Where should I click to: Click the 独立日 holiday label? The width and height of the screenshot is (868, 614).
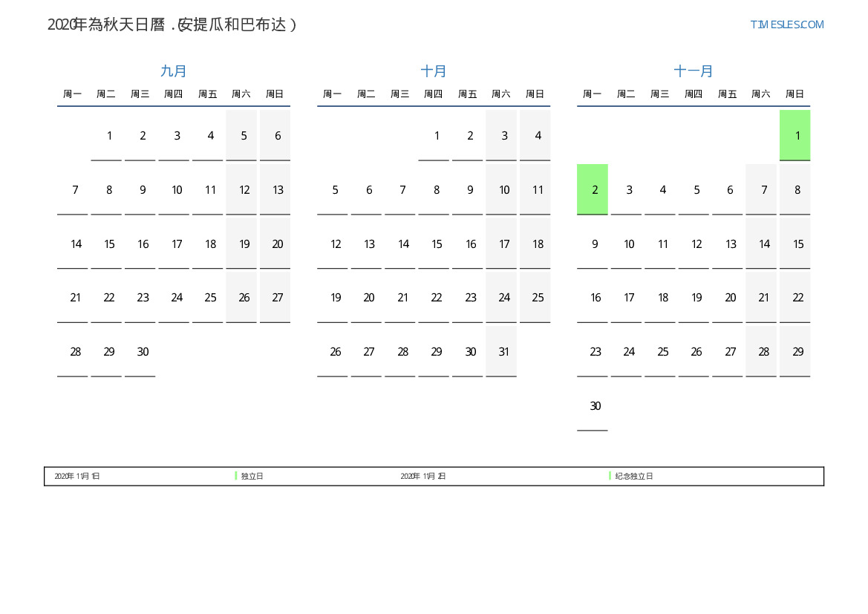252,476
